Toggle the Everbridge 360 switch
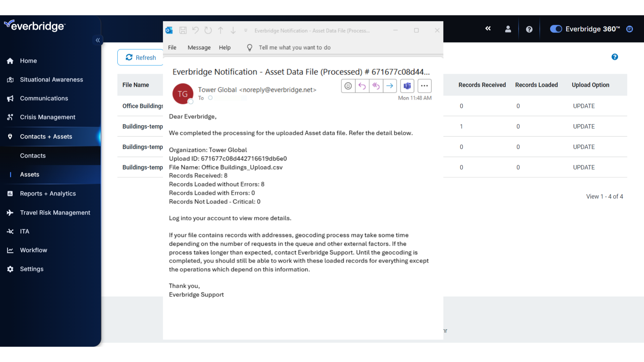The width and height of the screenshot is (644, 362). pyautogui.click(x=556, y=29)
